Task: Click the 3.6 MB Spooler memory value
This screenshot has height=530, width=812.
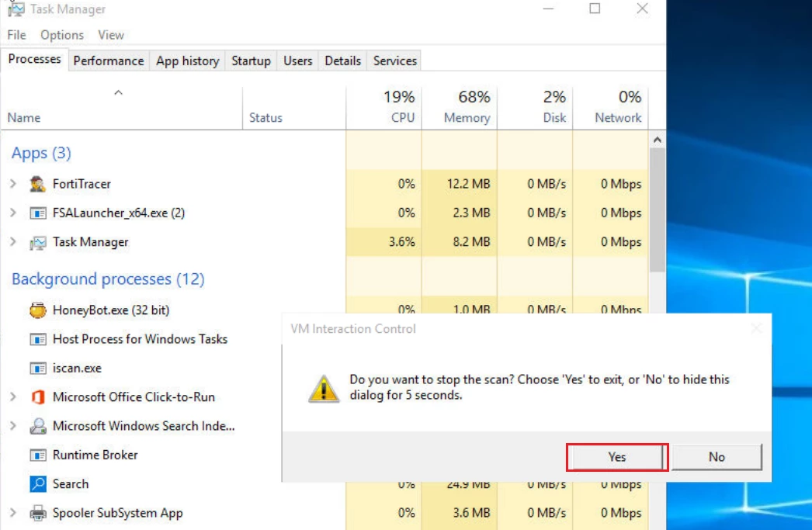Action: click(x=471, y=513)
